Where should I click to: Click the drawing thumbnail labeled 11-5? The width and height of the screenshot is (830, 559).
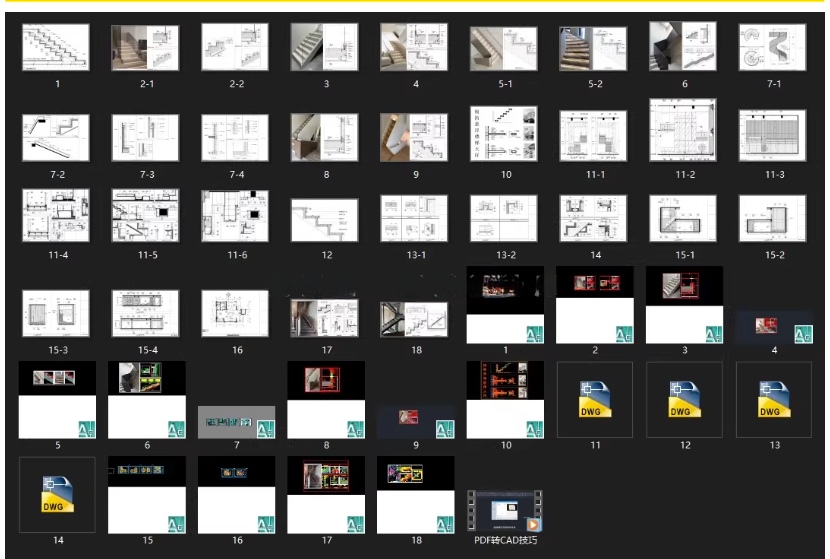pyautogui.click(x=146, y=215)
